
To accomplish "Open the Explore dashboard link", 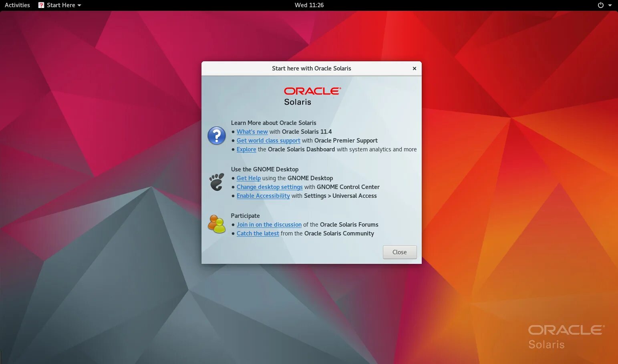I will pyautogui.click(x=246, y=149).
